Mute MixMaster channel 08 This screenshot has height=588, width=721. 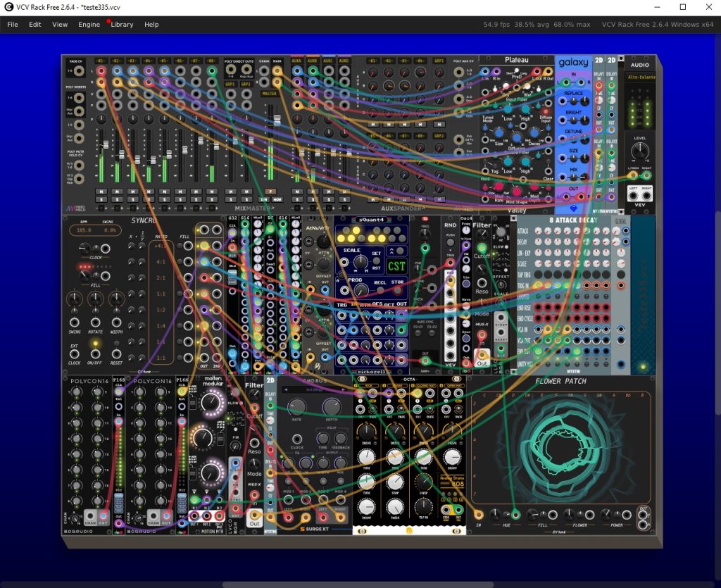tap(211, 192)
